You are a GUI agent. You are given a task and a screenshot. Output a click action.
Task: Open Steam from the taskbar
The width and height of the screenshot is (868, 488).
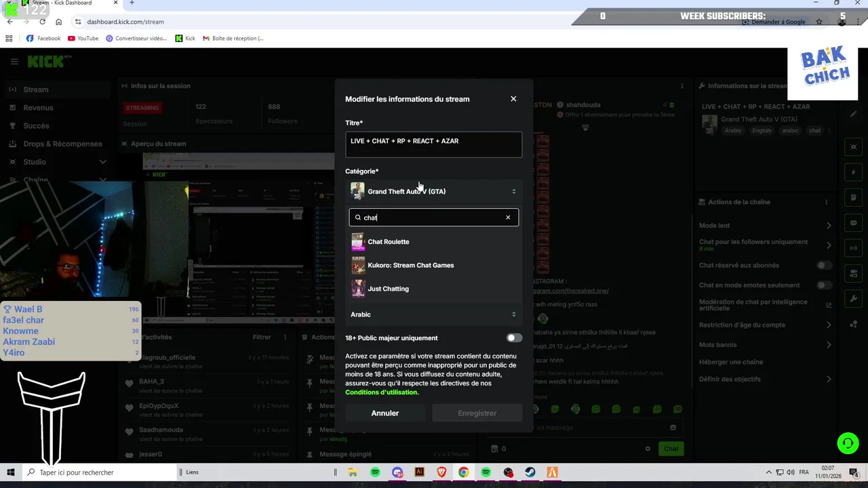pyautogui.click(x=530, y=472)
